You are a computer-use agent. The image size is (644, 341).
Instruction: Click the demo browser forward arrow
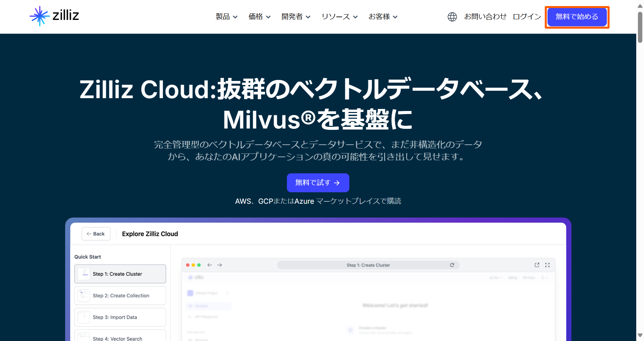[x=220, y=265]
